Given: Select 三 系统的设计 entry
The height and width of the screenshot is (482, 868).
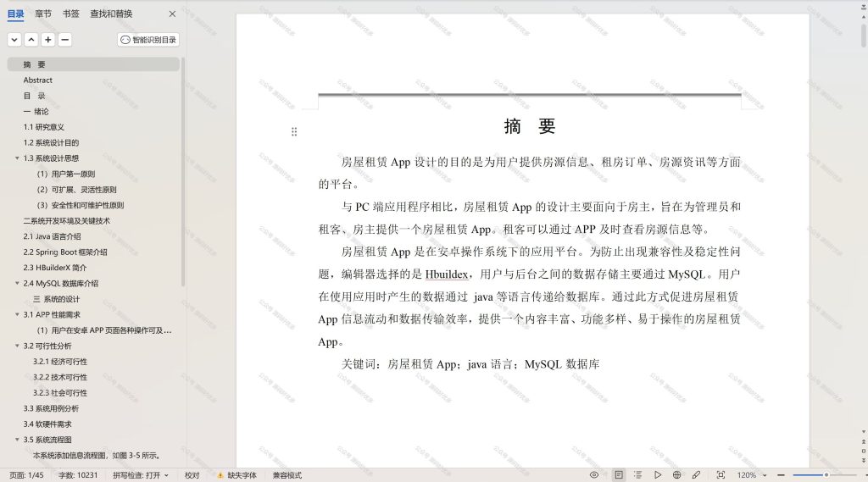Looking at the screenshot, I should 57,299.
